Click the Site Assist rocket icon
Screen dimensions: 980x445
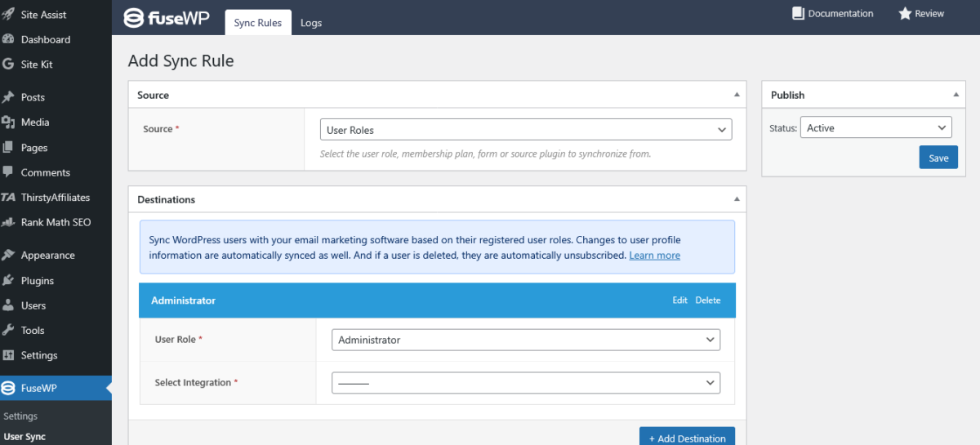click(x=8, y=15)
